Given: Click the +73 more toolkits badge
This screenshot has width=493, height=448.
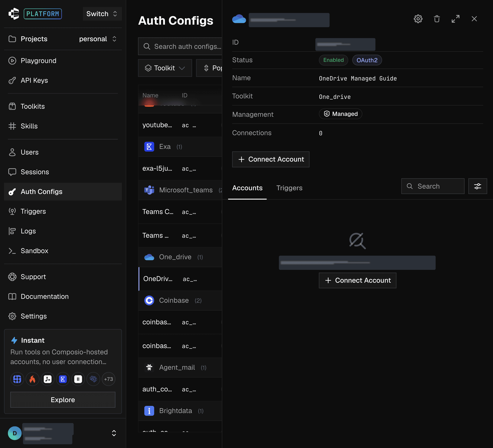Looking at the screenshot, I should pos(109,379).
